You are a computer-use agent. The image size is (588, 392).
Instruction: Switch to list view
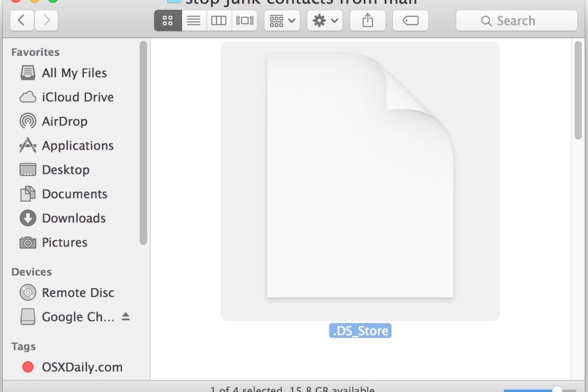tap(194, 21)
